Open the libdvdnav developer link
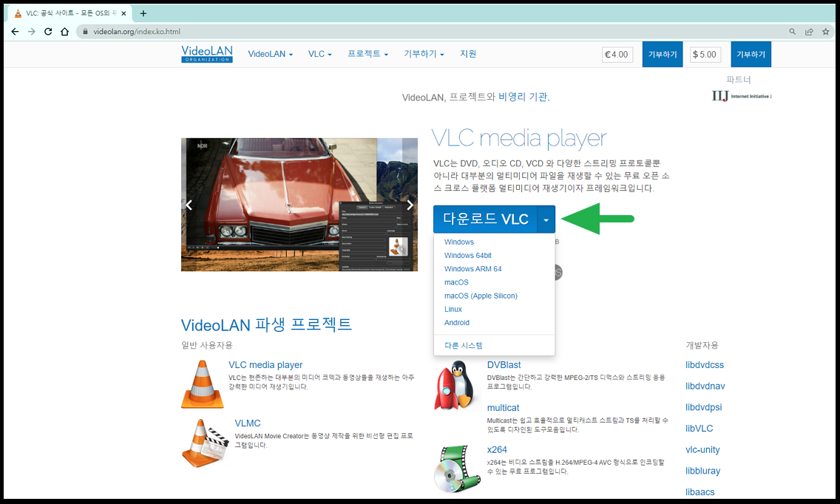 point(705,386)
